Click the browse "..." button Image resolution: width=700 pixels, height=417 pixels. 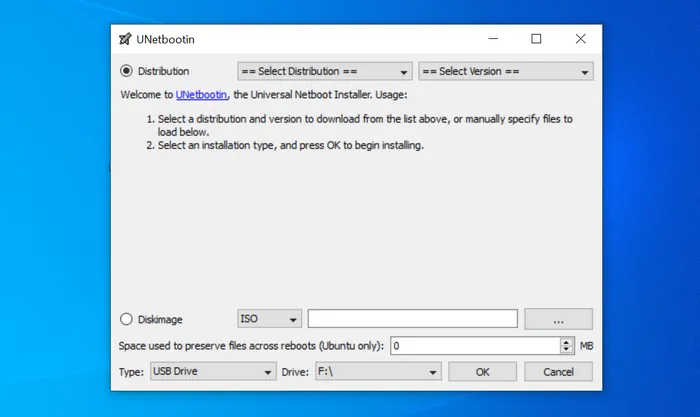click(558, 319)
